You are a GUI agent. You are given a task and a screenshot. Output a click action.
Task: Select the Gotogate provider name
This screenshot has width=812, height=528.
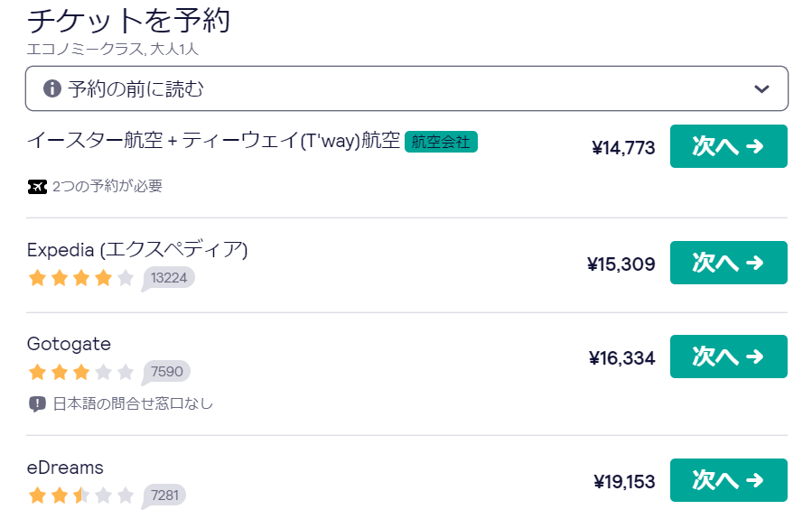pyautogui.click(x=69, y=344)
